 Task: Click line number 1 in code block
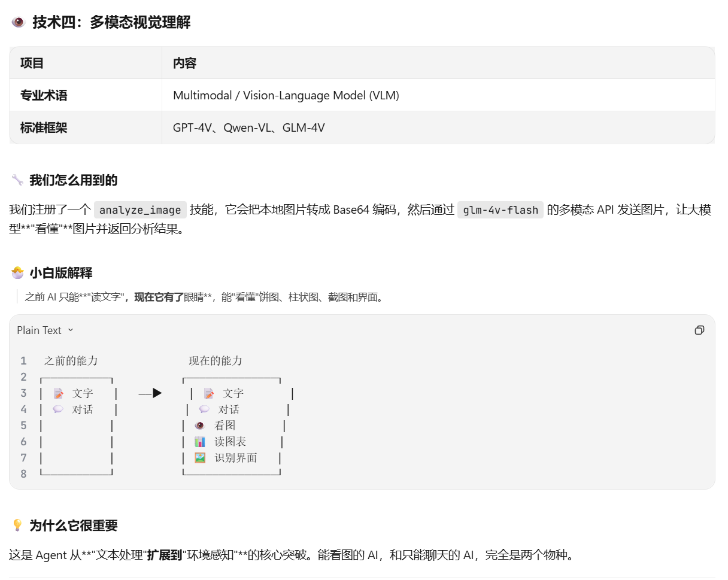point(23,361)
